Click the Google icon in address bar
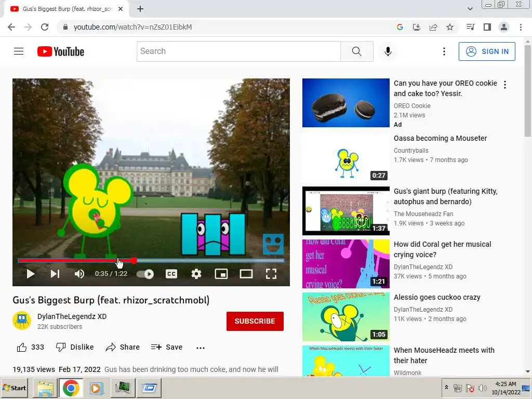The image size is (532, 399). tap(400, 27)
